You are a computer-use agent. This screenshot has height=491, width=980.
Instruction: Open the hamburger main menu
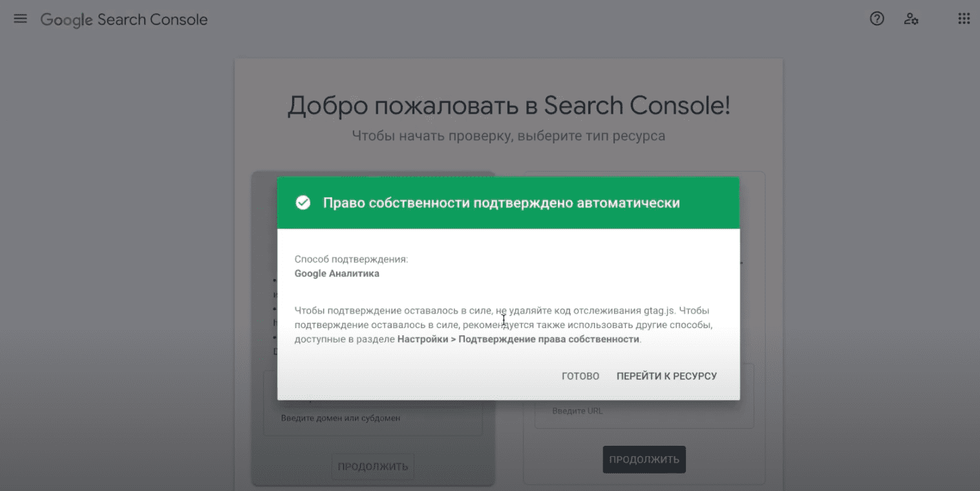tap(20, 19)
